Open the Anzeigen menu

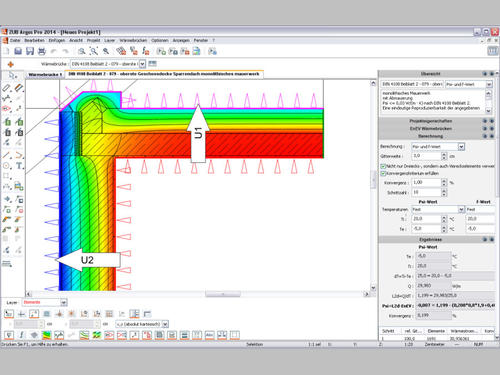pyautogui.click(x=181, y=40)
